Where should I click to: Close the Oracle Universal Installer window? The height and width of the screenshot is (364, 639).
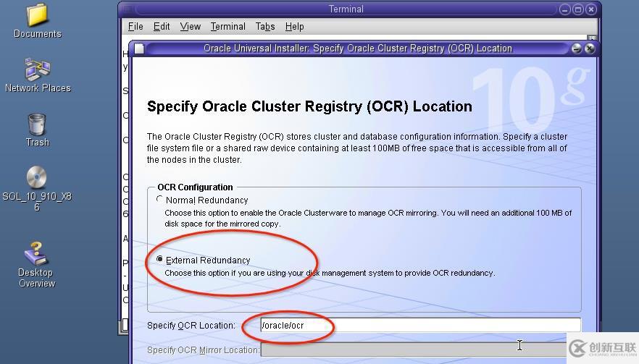click(589, 48)
